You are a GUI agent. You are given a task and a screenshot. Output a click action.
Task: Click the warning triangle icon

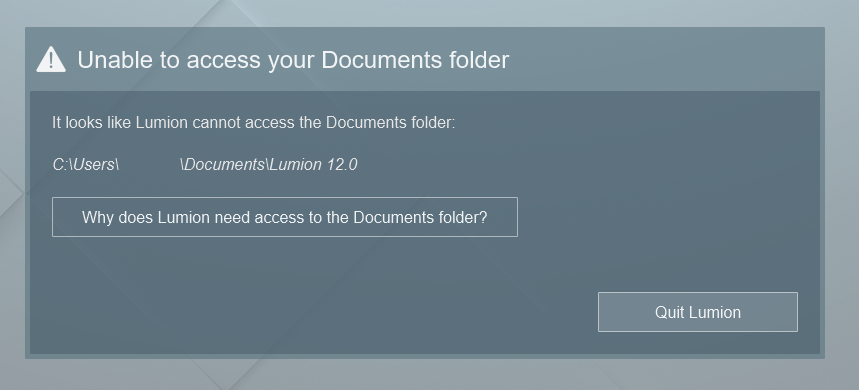[x=51, y=60]
